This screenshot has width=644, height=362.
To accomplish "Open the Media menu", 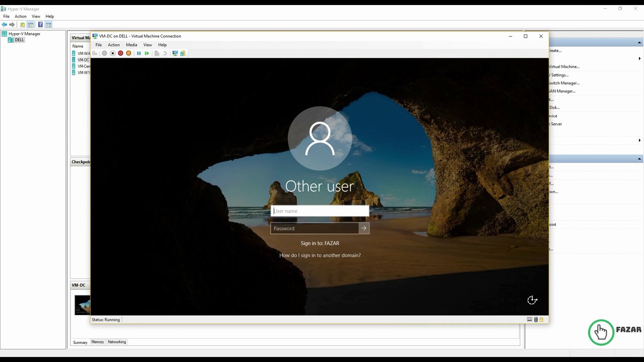I will pos(131,45).
